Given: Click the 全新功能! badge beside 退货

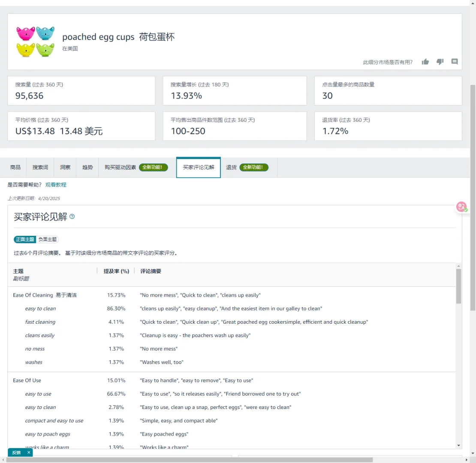Looking at the screenshot, I should pyautogui.click(x=254, y=167).
